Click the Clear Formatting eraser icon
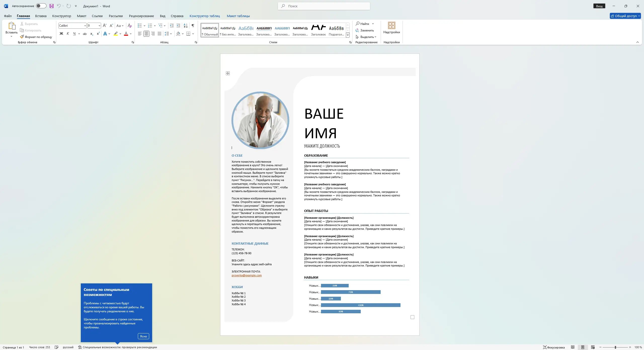Screen dimensions: 644x350 pyautogui.click(x=130, y=26)
